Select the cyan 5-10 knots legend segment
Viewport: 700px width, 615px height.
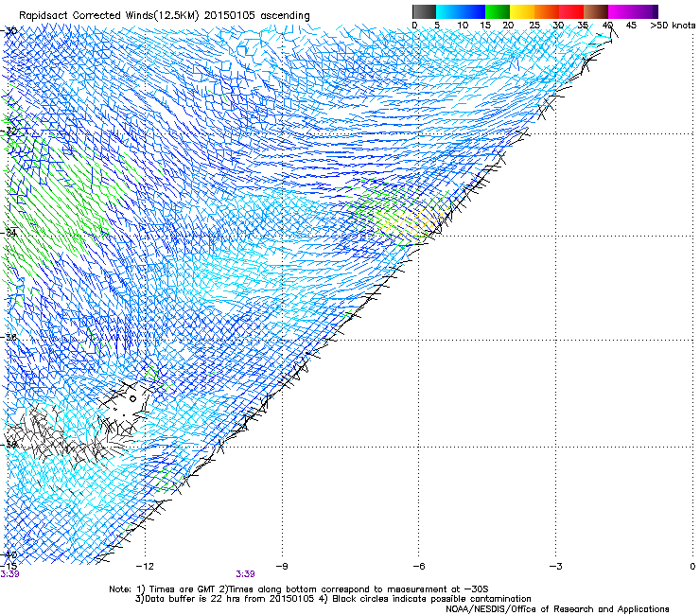click(x=447, y=11)
